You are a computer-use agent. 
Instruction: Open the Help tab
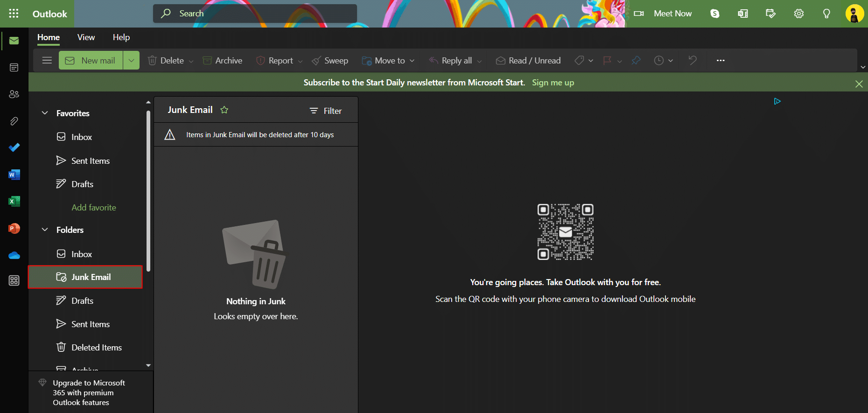(x=121, y=37)
